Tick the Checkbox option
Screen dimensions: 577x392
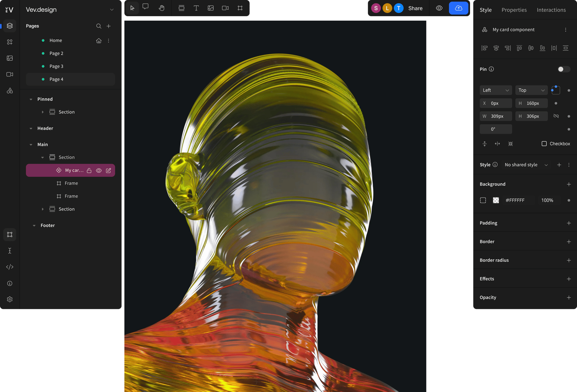(544, 144)
